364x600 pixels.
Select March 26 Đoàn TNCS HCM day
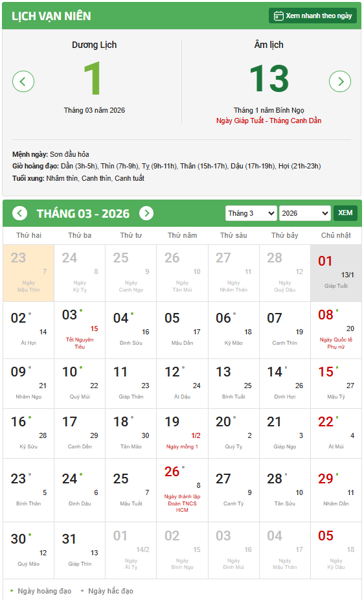pos(183,490)
